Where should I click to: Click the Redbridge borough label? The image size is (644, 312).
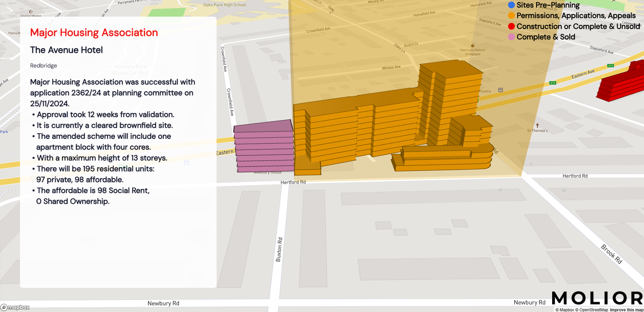tap(43, 66)
